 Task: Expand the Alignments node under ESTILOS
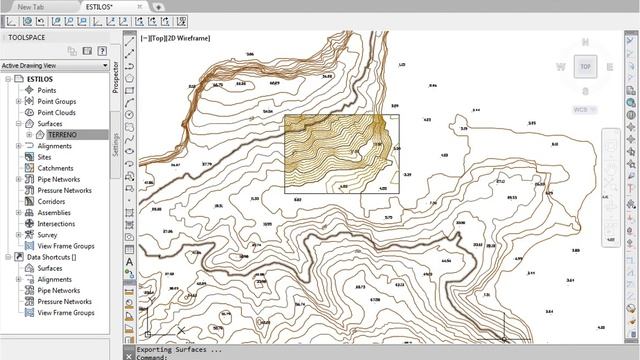(18, 146)
